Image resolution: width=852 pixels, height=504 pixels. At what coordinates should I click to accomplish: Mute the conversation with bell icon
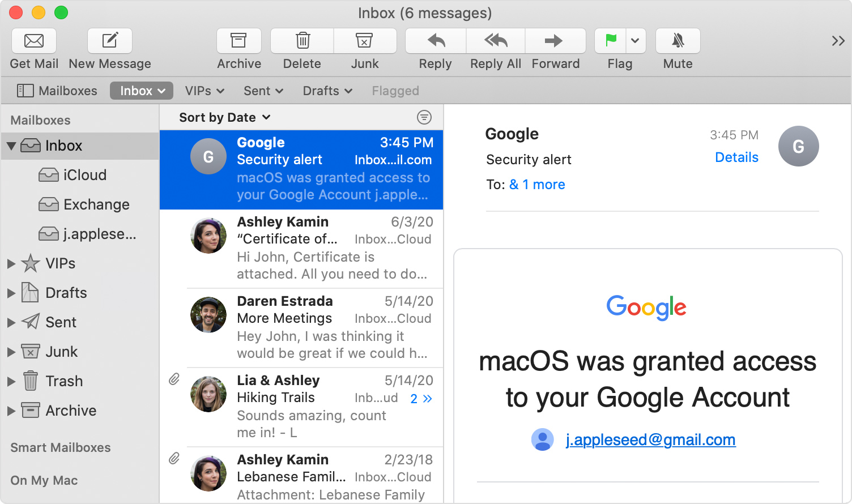[x=678, y=41]
